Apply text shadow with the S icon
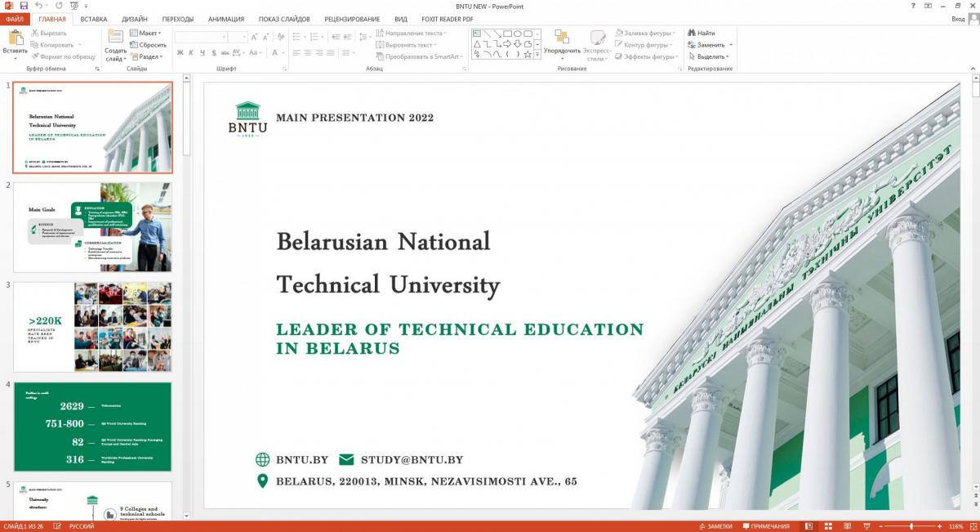This screenshot has height=532, width=980. (x=214, y=52)
